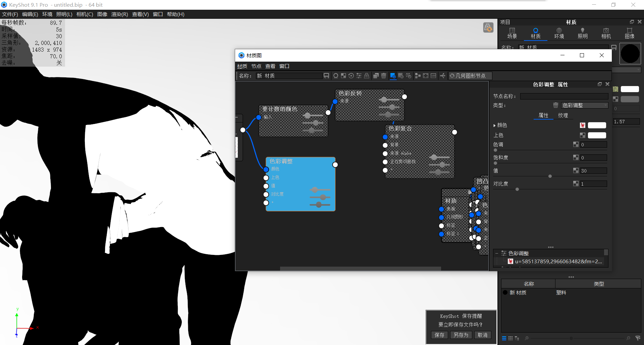644x345 pixels.
Task: Expand the 颜色 disclosure triangle in properties
Action: coord(495,125)
